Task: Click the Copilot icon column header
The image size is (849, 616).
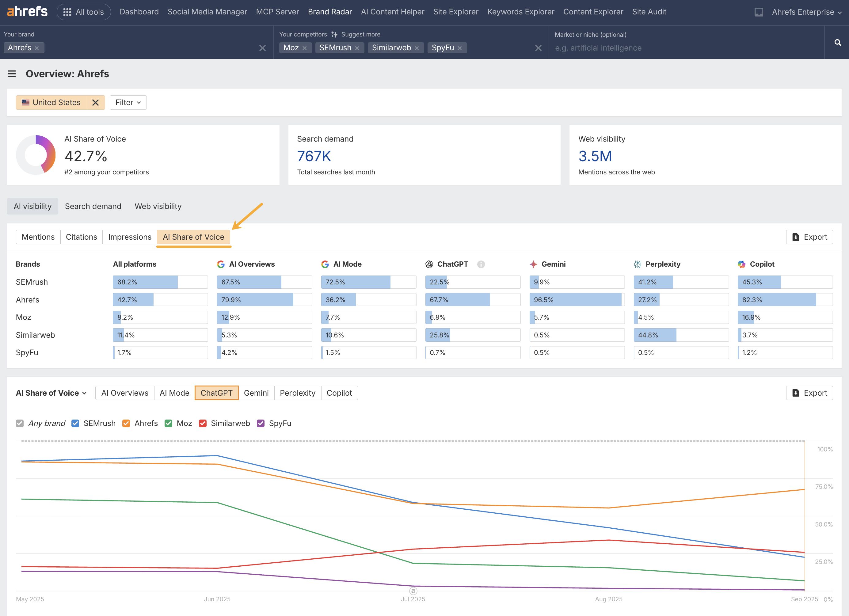Action: click(741, 264)
